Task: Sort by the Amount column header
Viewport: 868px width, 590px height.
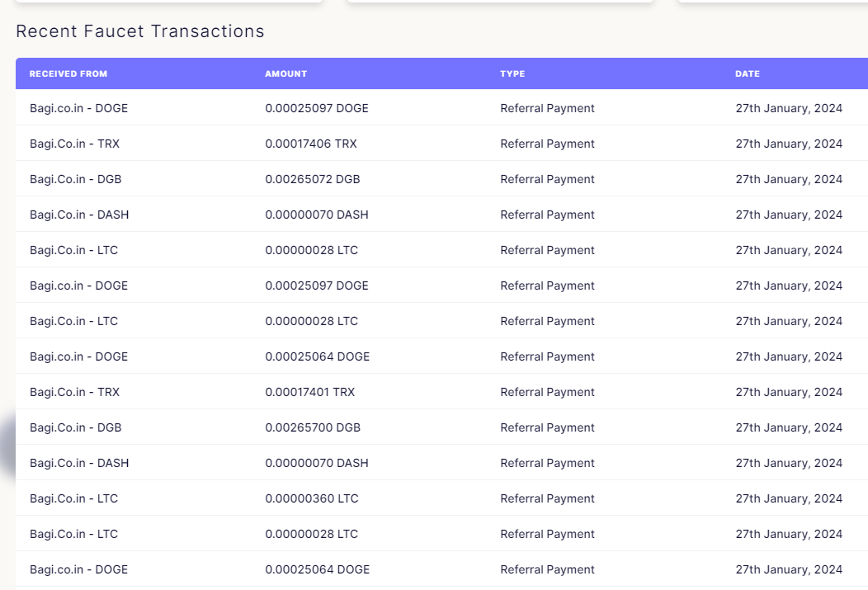Action: (285, 74)
